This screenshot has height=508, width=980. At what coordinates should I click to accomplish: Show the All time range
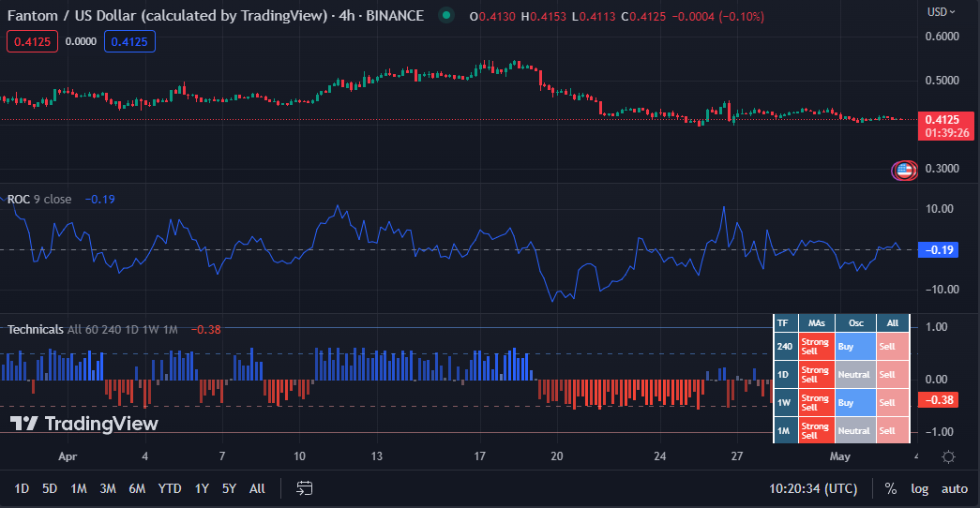point(257,488)
